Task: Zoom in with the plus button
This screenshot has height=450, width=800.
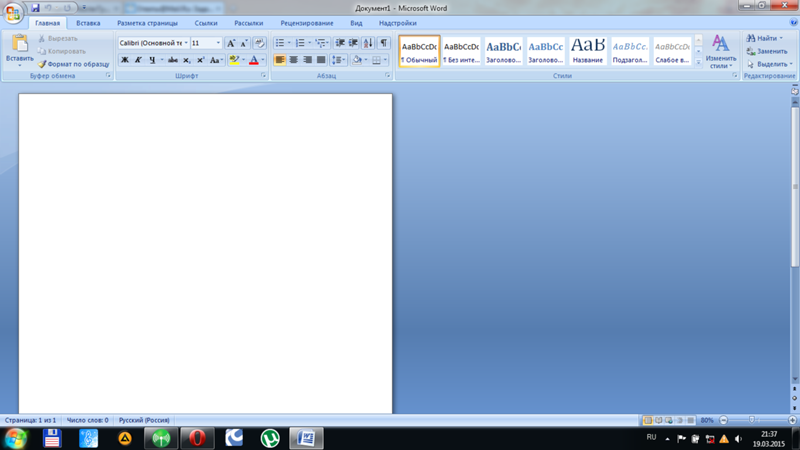Action: click(x=792, y=420)
